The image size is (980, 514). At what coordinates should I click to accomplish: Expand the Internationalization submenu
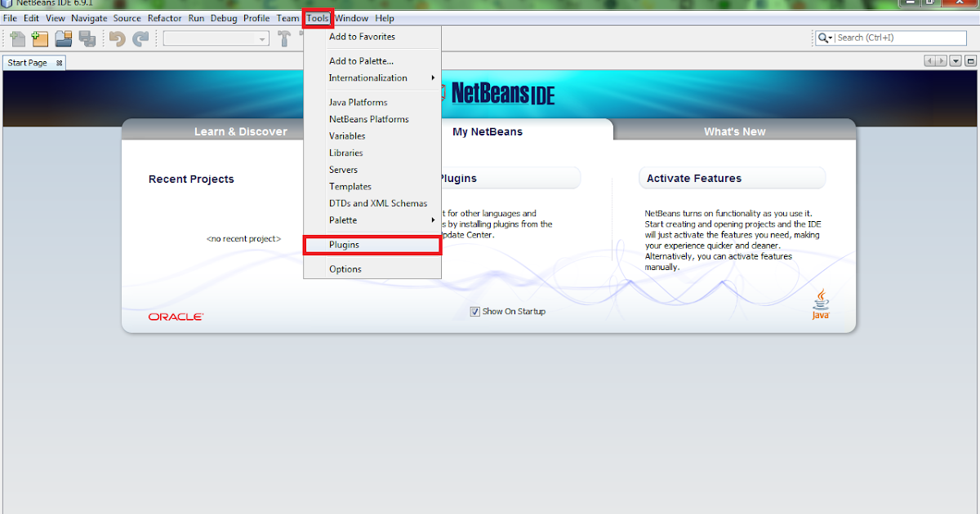click(372, 78)
